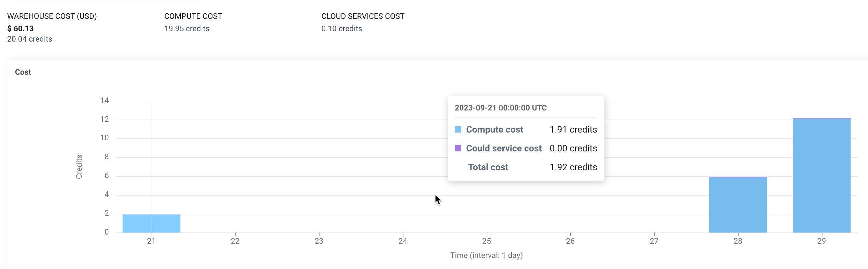
Task: Select the bar for day 28
Action: [x=737, y=204]
